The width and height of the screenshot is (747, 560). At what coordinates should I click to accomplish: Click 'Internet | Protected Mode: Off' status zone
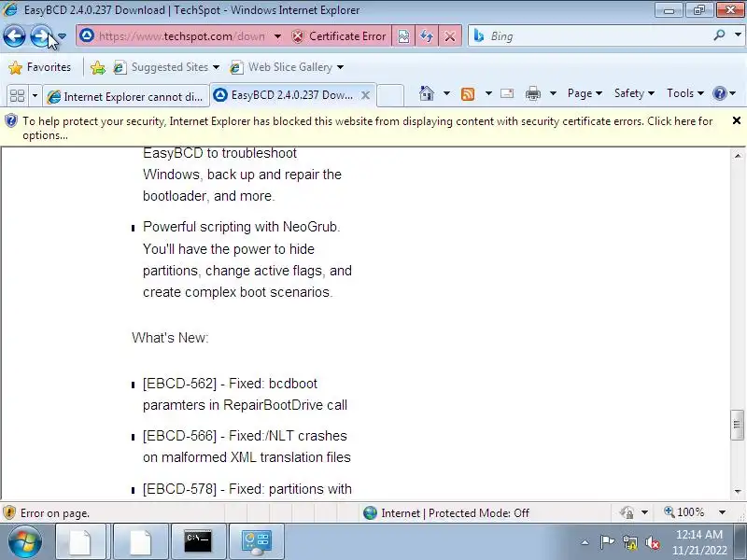pos(446,512)
